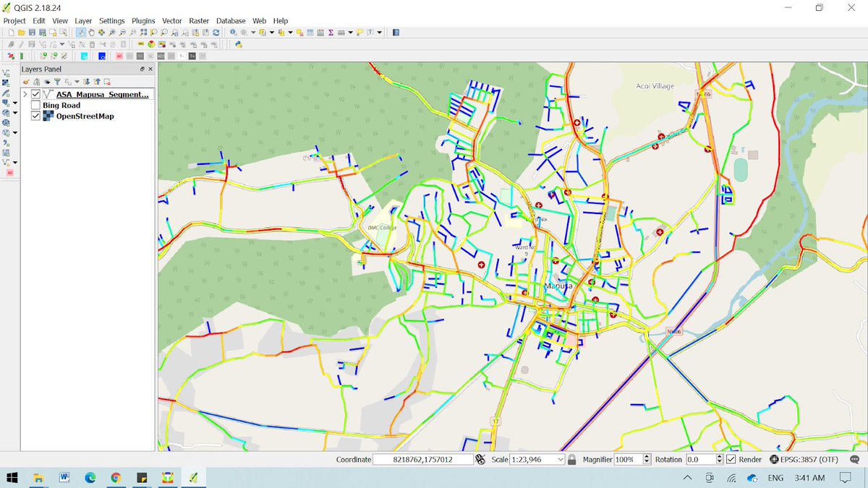Click the pie chart diagram icon
This screenshot has height=488, width=868.
coord(151,44)
